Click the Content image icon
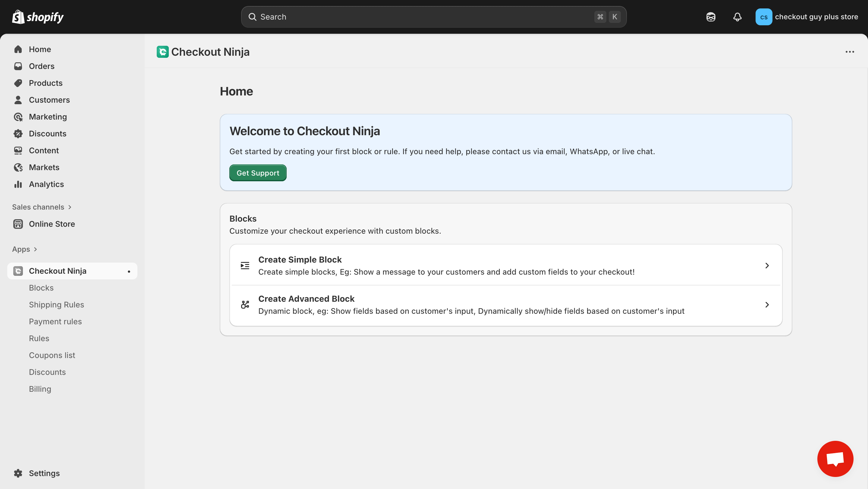This screenshot has width=868, height=489. pyautogui.click(x=18, y=151)
